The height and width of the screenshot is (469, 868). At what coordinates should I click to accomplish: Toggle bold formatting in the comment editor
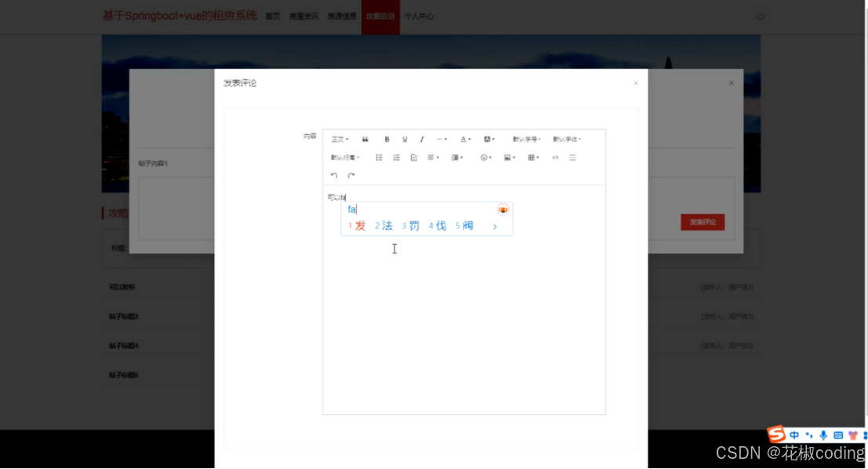pyautogui.click(x=387, y=139)
